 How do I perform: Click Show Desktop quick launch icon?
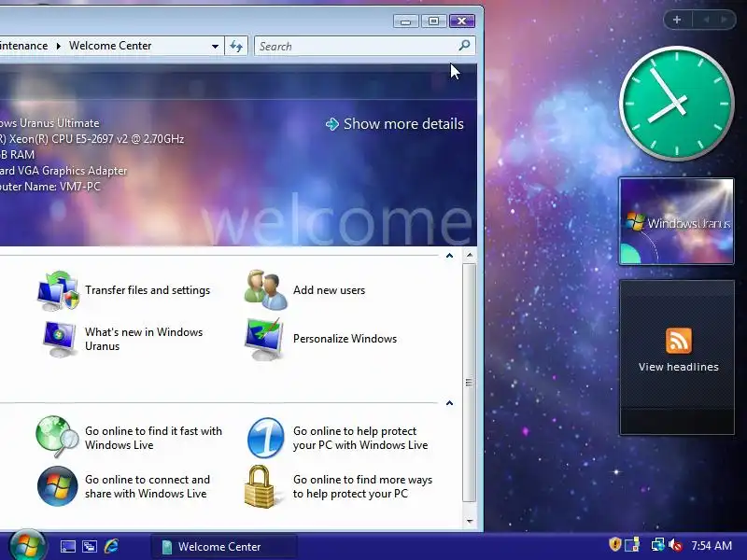click(x=67, y=546)
